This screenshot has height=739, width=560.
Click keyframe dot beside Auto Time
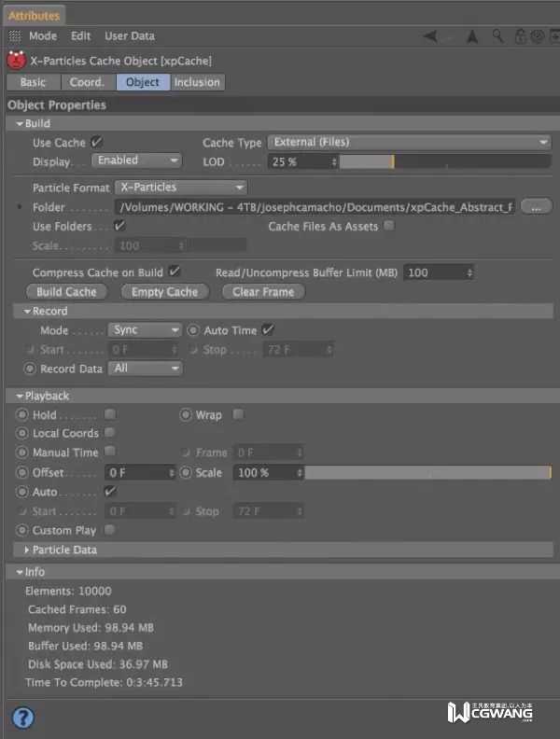(193, 330)
